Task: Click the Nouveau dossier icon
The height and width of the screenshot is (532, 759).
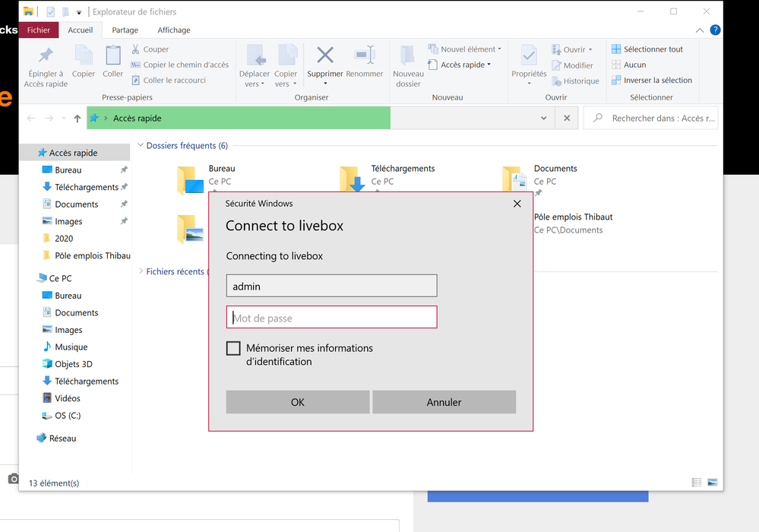Action: click(408, 56)
